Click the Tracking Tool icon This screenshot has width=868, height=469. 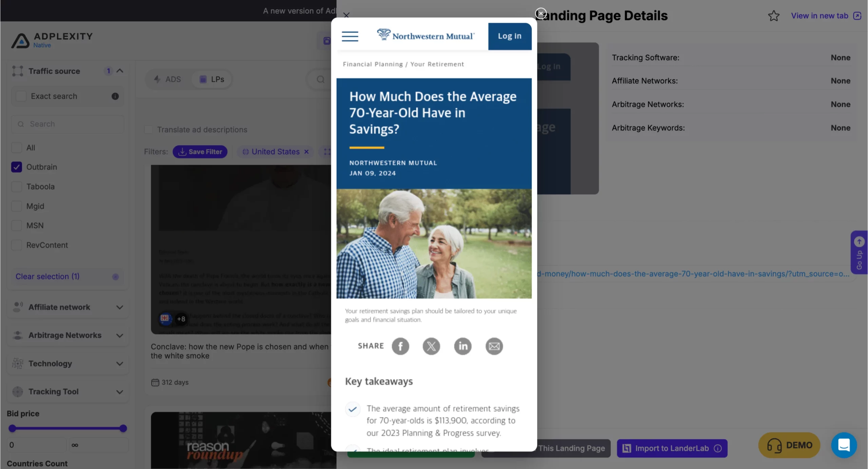click(18, 392)
